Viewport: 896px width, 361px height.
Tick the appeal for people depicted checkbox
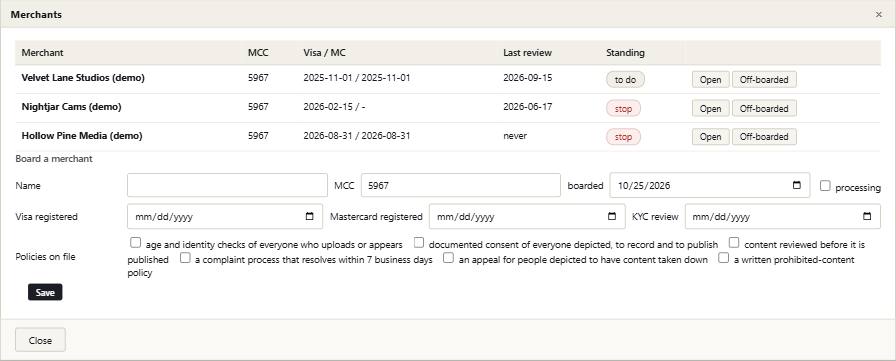(x=449, y=258)
